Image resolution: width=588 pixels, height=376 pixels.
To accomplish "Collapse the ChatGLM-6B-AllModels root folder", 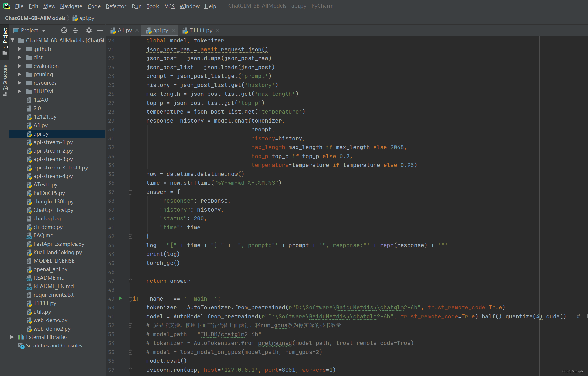I will coord(13,40).
